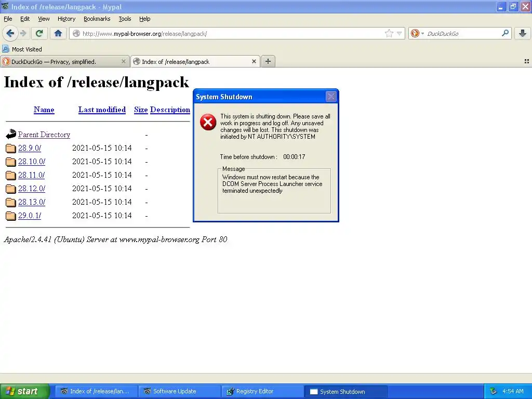Sort listing by Description column
Viewport: 532px width, 399px height.
pyautogui.click(x=170, y=110)
